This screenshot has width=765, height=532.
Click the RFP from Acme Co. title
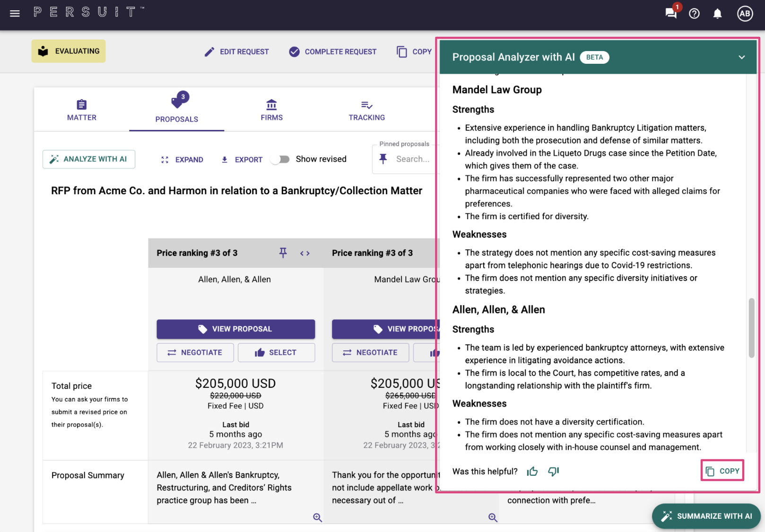236,190
